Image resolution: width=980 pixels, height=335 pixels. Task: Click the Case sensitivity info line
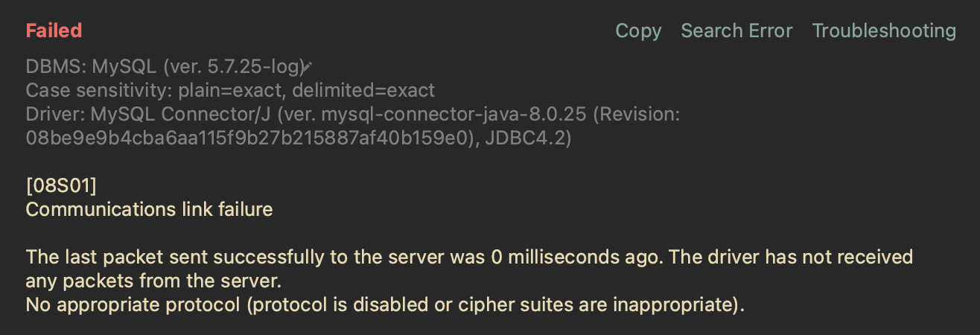click(230, 91)
